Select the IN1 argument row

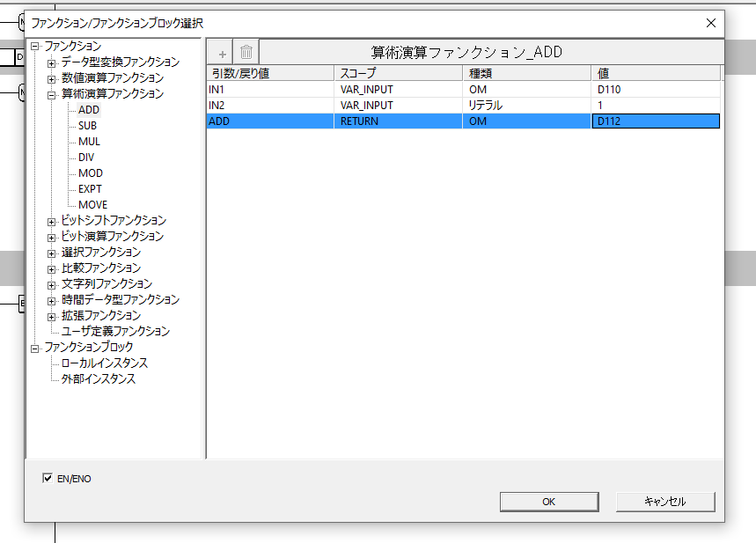click(271, 89)
